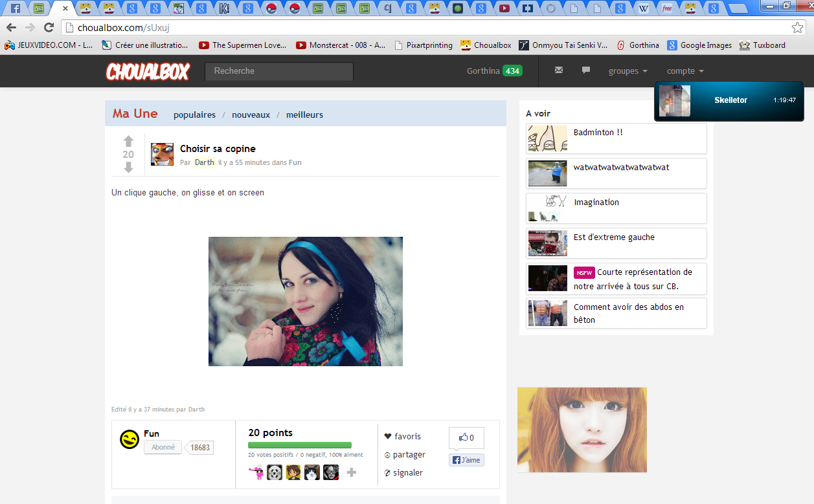Like the post with Facebook J'aime
Image resolution: width=814 pixels, height=504 pixels.
(466, 460)
